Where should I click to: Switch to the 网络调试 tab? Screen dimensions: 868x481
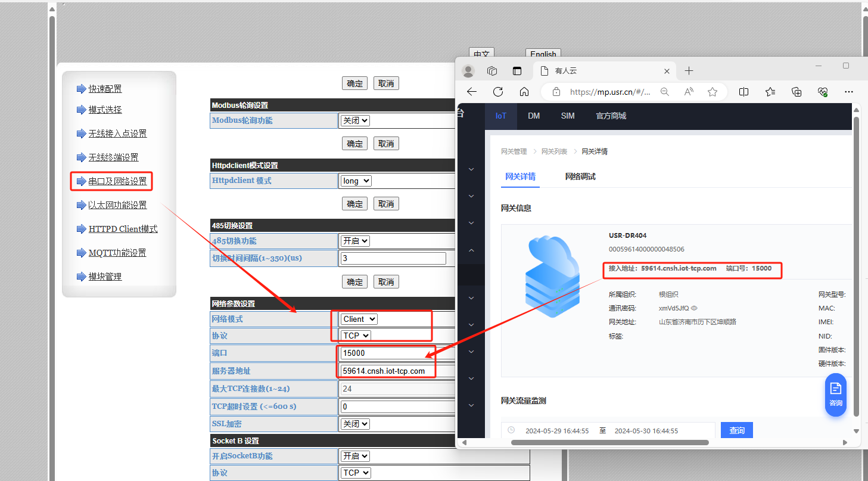pos(580,176)
